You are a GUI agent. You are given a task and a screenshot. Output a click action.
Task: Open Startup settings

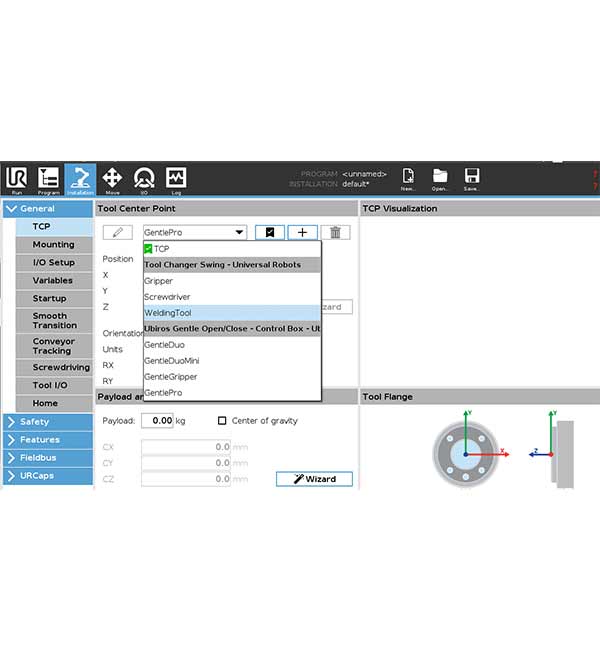tap(54, 298)
